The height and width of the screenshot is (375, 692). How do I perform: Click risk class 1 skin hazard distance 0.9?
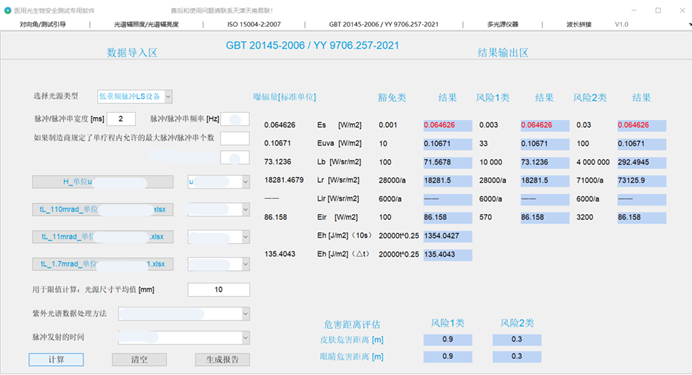point(448,339)
